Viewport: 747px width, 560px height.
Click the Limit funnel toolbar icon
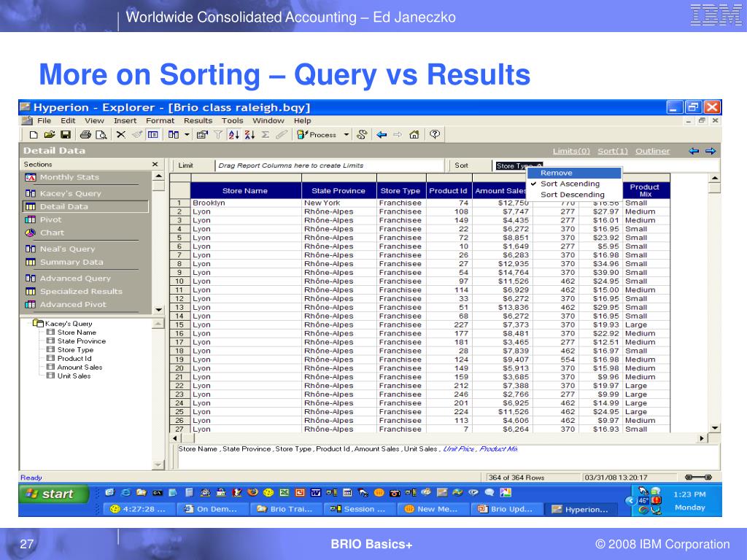(x=217, y=135)
